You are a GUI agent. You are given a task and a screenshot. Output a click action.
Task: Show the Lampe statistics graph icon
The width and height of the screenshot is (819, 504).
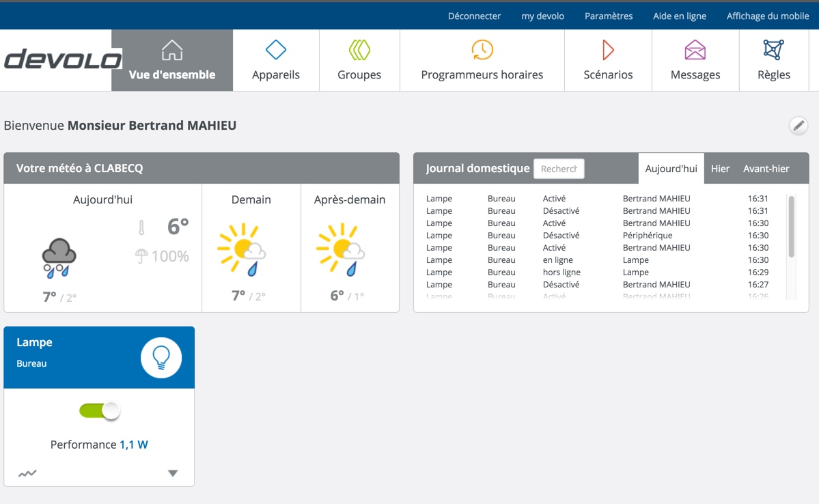(27, 473)
